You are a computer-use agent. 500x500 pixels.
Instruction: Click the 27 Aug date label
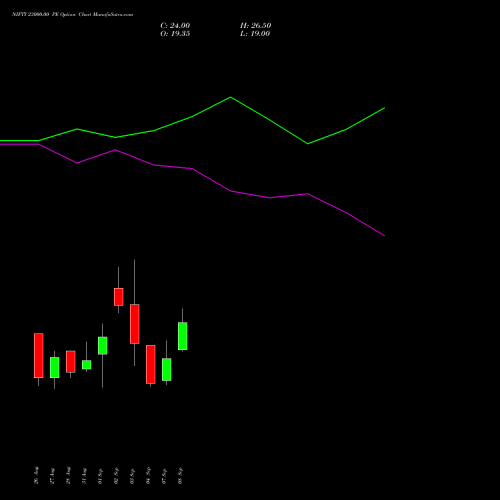point(52,475)
